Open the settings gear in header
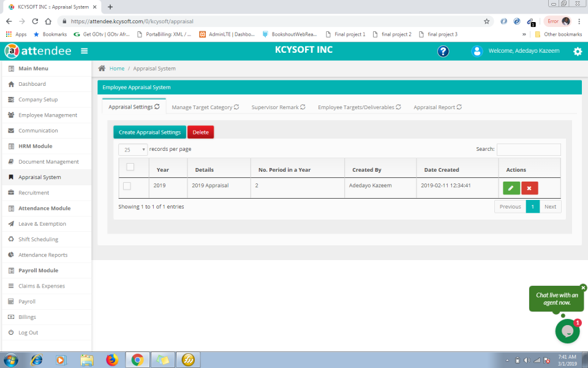The width and height of the screenshot is (588, 368). click(x=578, y=52)
